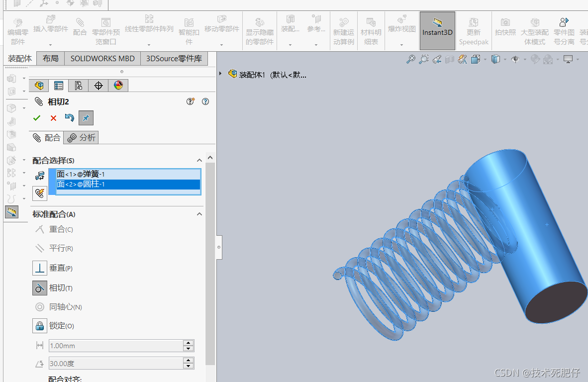Click Zoom to Fit view icon

click(410, 59)
